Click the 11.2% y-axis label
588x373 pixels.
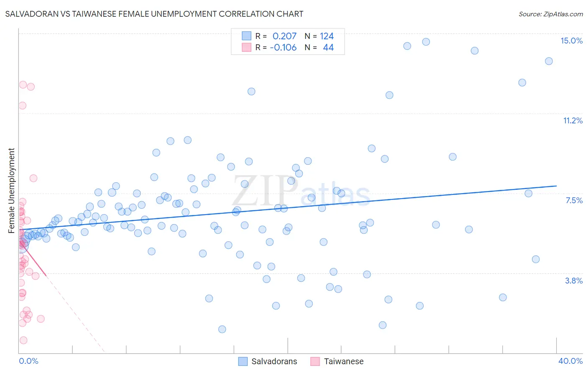(573, 120)
